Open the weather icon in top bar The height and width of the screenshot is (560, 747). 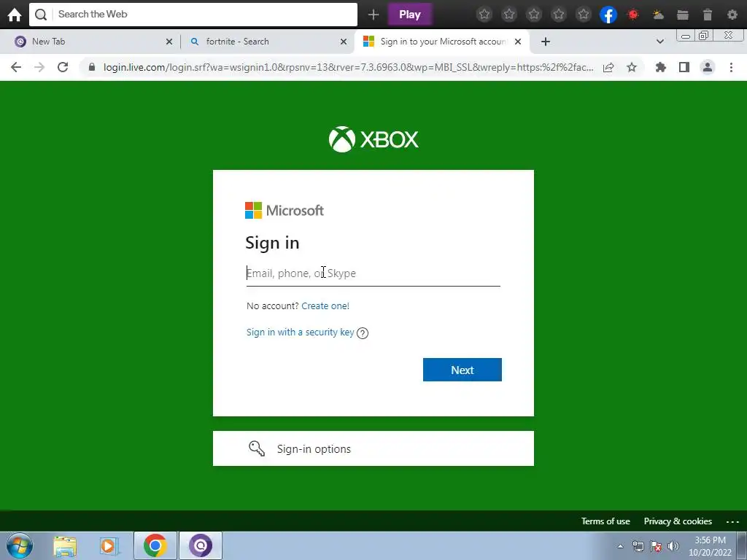[x=658, y=15]
